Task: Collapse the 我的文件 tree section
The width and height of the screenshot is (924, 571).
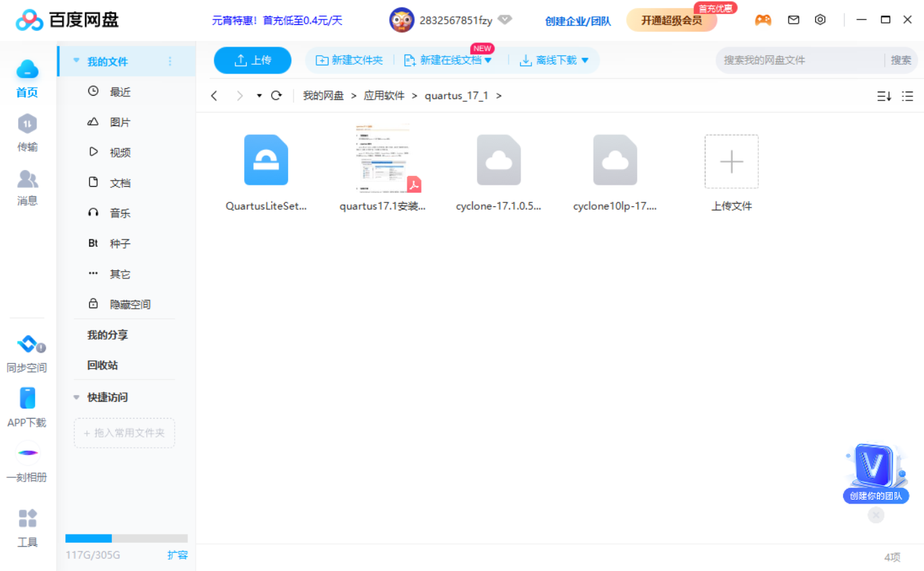Action: pos(76,61)
